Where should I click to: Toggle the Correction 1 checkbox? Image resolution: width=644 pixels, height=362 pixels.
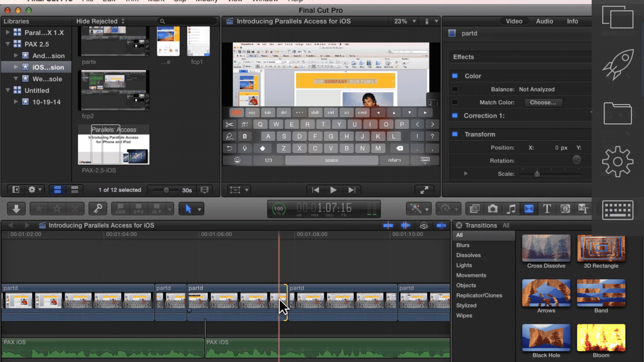pos(455,115)
